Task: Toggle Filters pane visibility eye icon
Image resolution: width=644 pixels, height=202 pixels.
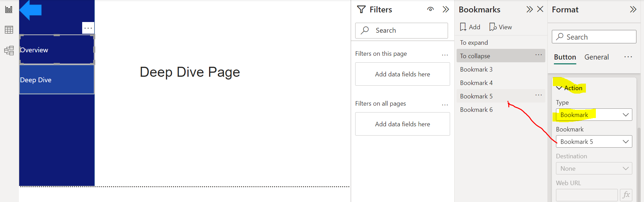Action: (430, 9)
